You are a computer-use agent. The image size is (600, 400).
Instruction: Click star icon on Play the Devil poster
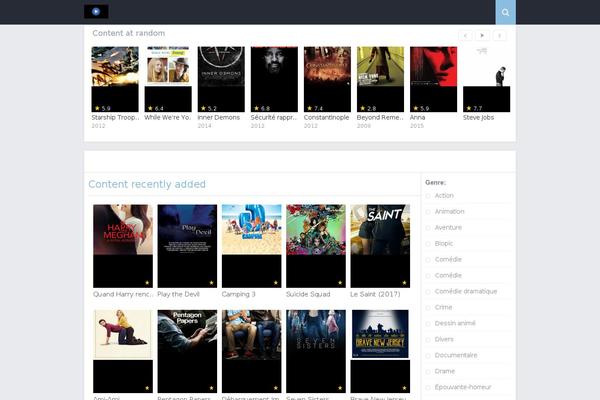[x=211, y=282]
